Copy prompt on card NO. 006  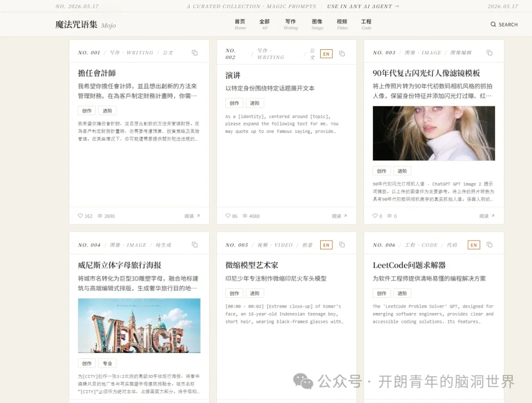pyautogui.click(x=489, y=245)
